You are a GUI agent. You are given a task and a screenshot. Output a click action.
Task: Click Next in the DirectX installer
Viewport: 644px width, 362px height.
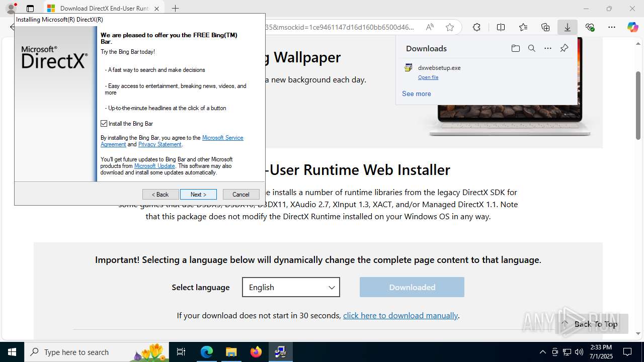pyautogui.click(x=198, y=194)
